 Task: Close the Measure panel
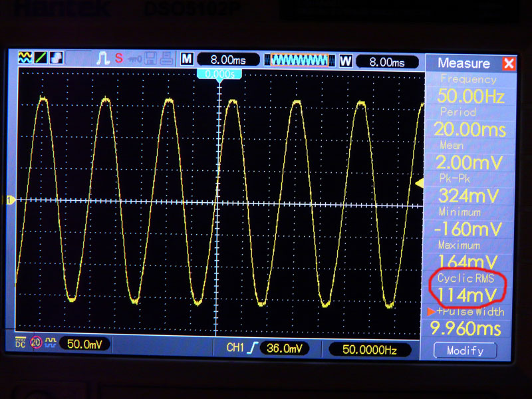pos(509,64)
